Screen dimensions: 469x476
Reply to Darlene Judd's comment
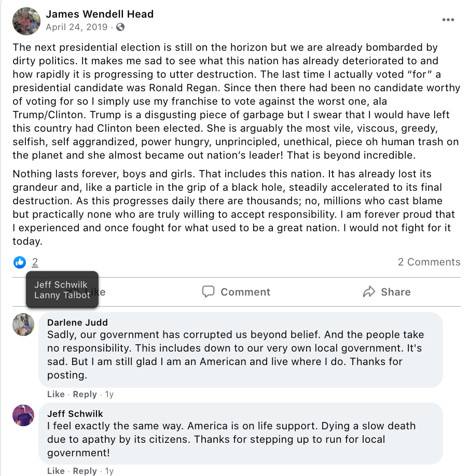coord(85,394)
